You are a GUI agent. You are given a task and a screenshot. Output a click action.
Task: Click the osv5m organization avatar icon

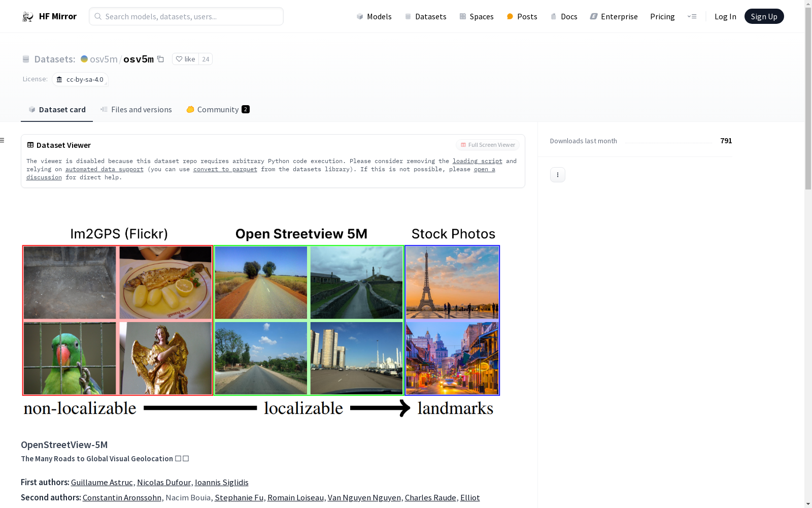[x=84, y=59]
